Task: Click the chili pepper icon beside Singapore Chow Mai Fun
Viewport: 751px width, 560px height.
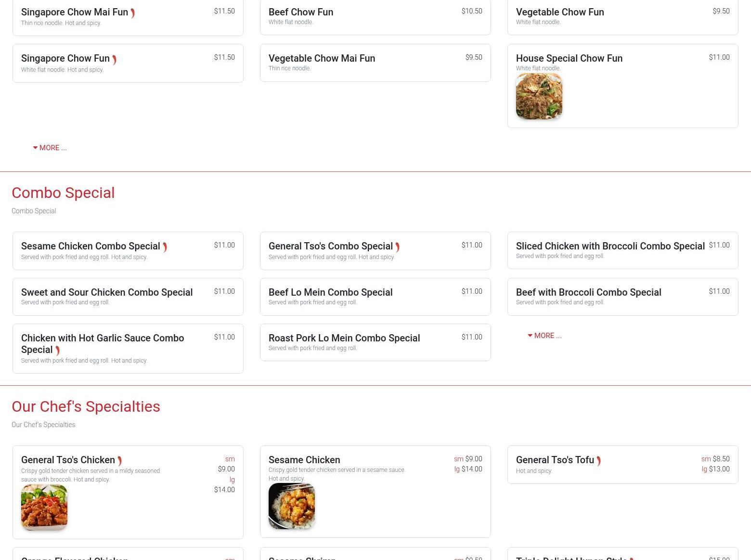Action: (133, 13)
